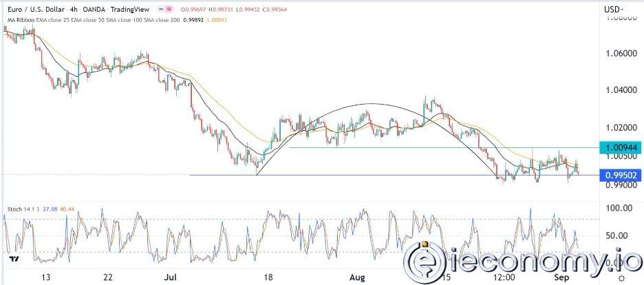The height and width of the screenshot is (285, 644).
Task: Click the 12:00 label on time axis
Action: (x=505, y=277)
